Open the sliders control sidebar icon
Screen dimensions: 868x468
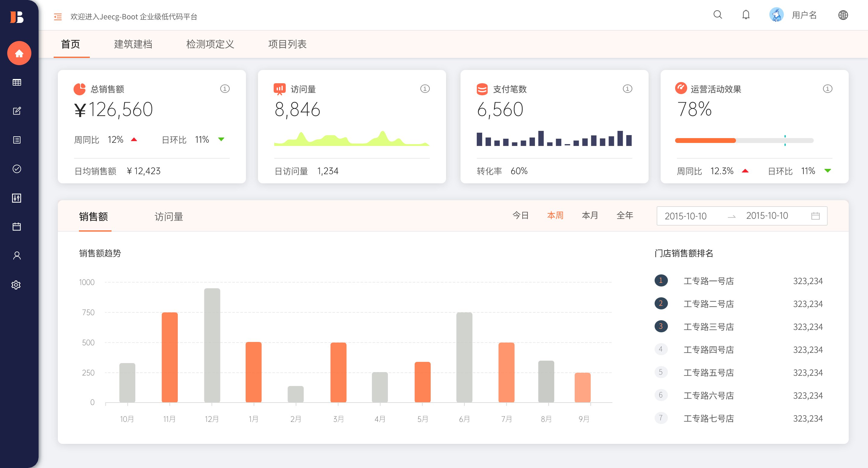click(x=17, y=198)
